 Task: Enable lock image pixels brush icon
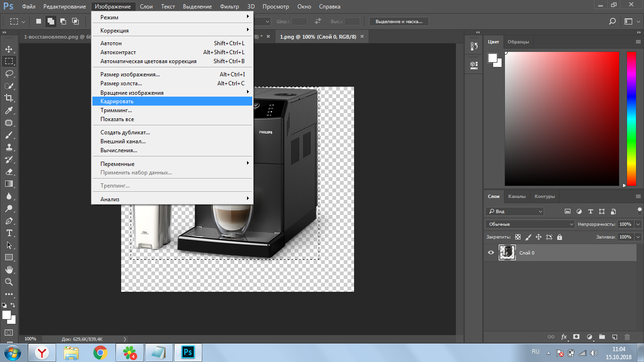point(528,237)
